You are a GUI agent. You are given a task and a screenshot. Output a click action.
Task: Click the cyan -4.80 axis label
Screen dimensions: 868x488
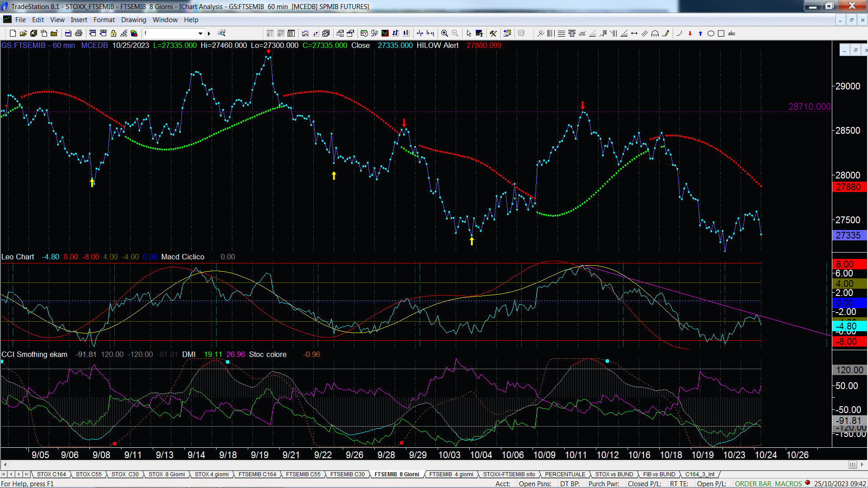tap(849, 326)
